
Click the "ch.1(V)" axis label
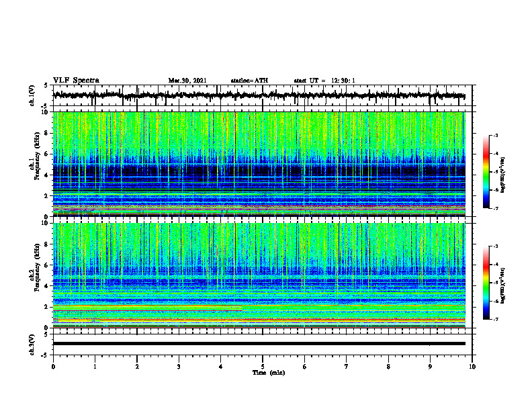pyautogui.click(x=32, y=95)
